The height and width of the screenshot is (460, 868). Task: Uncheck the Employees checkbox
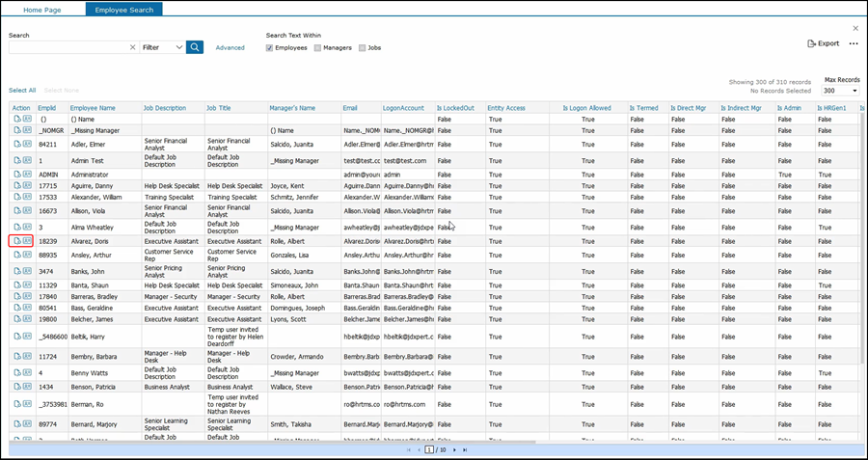click(270, 47)
